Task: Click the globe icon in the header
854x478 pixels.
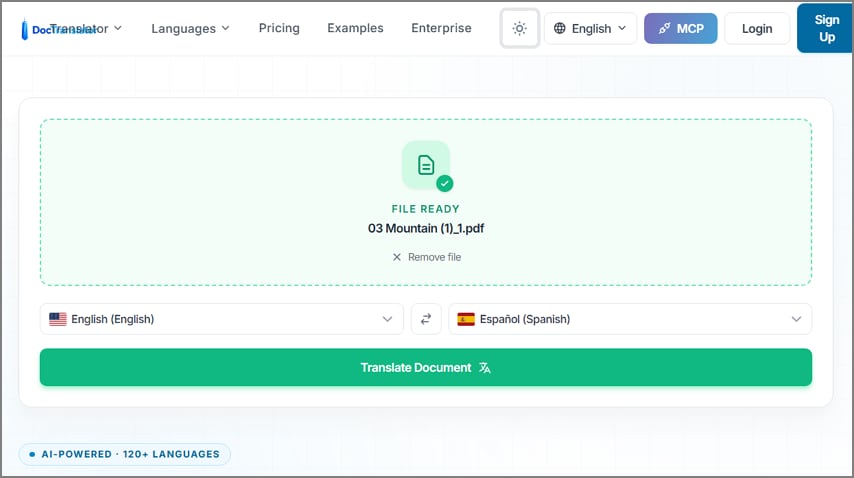Action: coord(559,28)
